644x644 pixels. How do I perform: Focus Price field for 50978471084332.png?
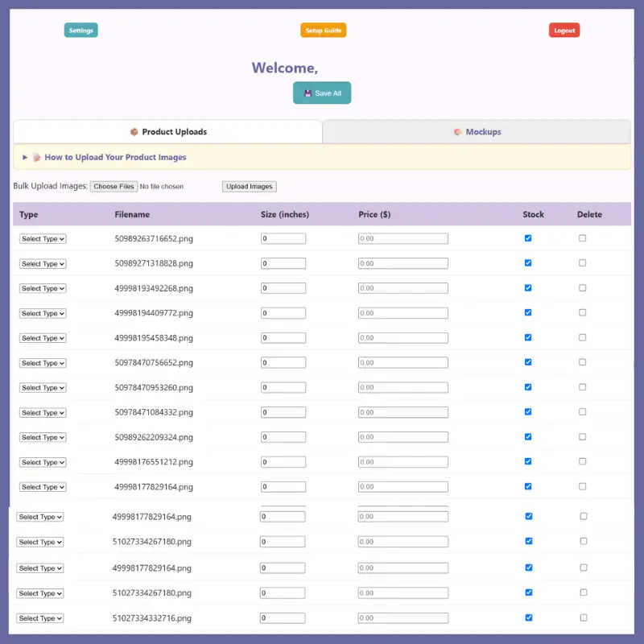[x=403, y=412]
